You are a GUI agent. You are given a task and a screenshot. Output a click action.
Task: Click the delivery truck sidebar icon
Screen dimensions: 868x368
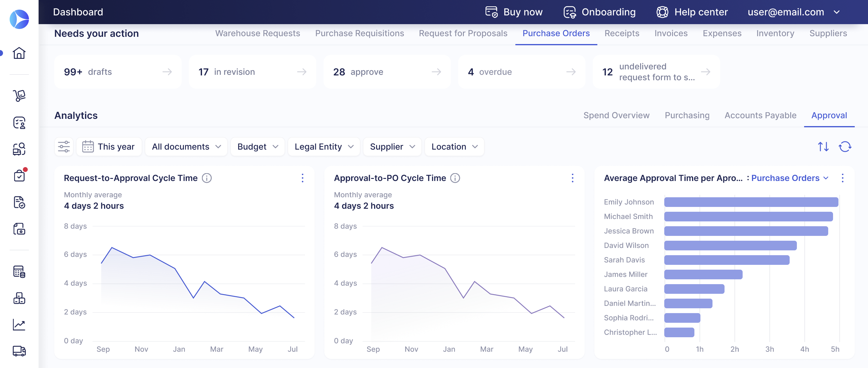tap(19, 351)
